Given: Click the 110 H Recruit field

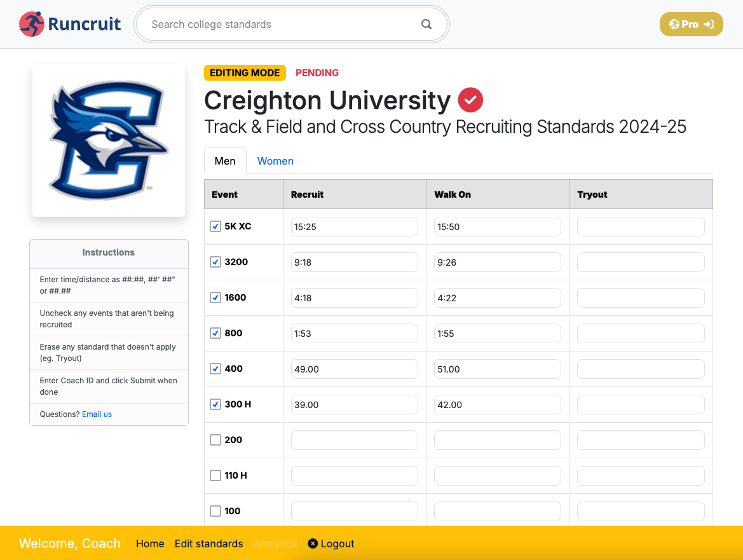Looking at the screenshot, I should point(355,475).
